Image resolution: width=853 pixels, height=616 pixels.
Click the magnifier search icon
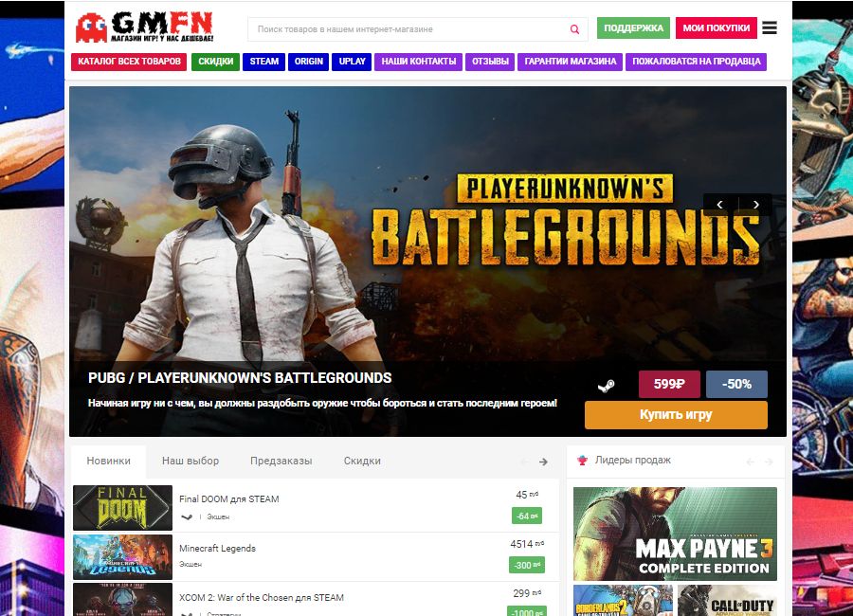tap(574, 29)
